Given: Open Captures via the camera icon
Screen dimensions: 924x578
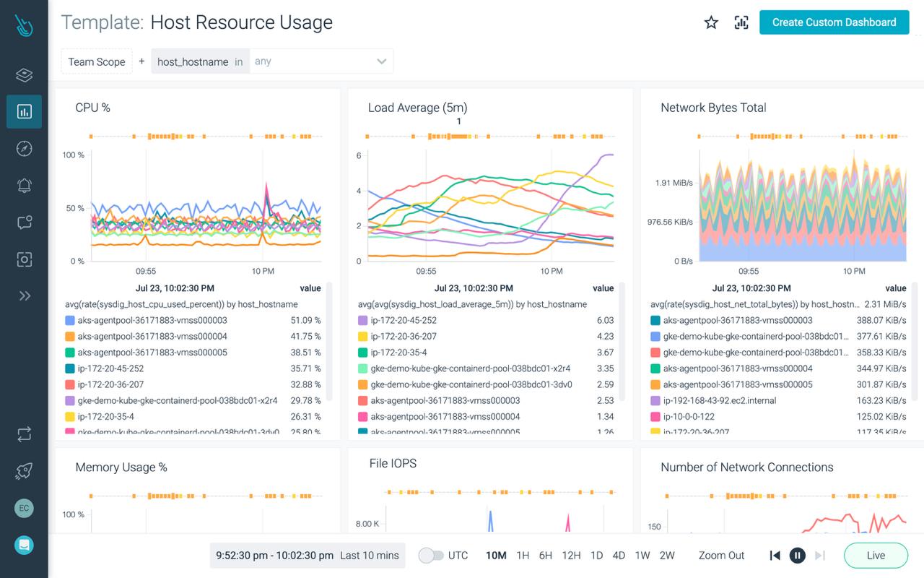Looking at the screenshot, I should [x=24, y=259].
